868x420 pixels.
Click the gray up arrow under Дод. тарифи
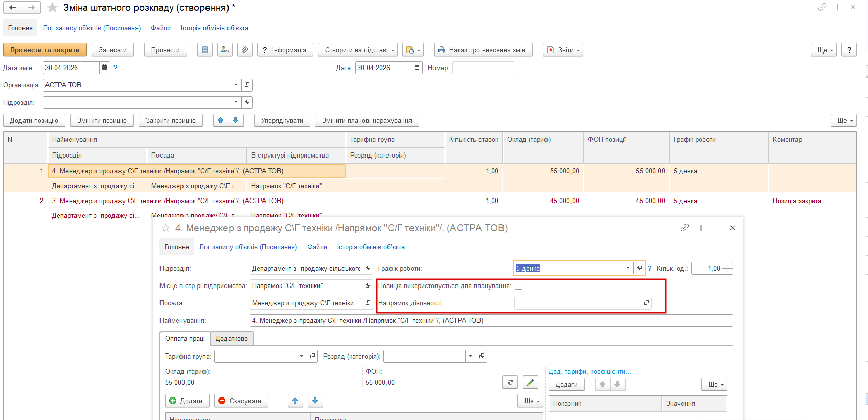click(603, 384)
